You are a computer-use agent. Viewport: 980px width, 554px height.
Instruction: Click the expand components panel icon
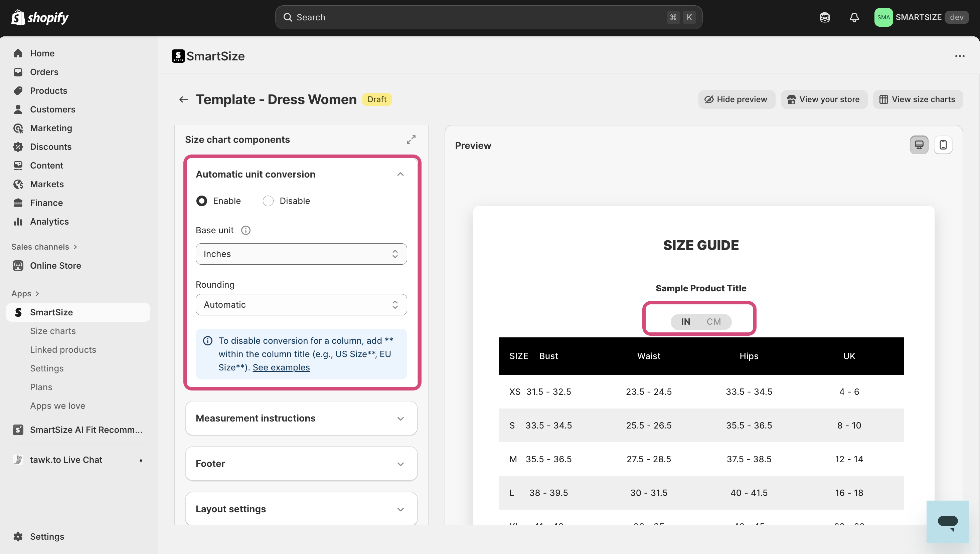click(x=411, y=140)
